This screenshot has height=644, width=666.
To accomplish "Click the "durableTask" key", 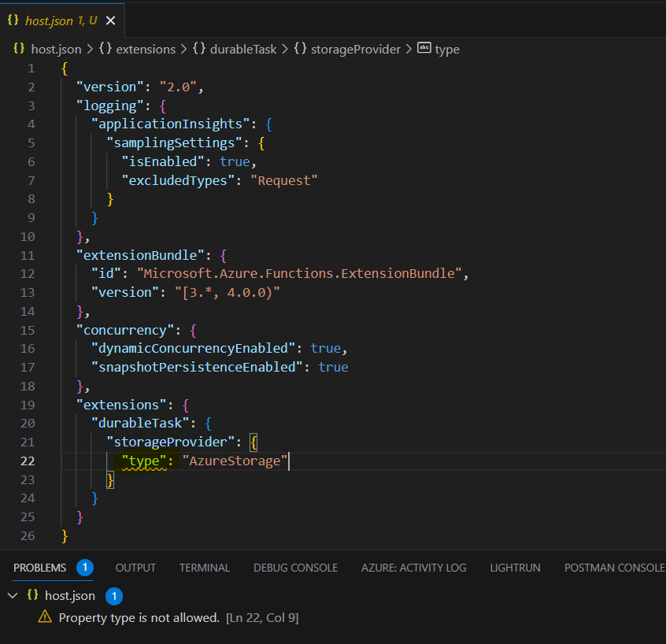I will coord(140,423).
